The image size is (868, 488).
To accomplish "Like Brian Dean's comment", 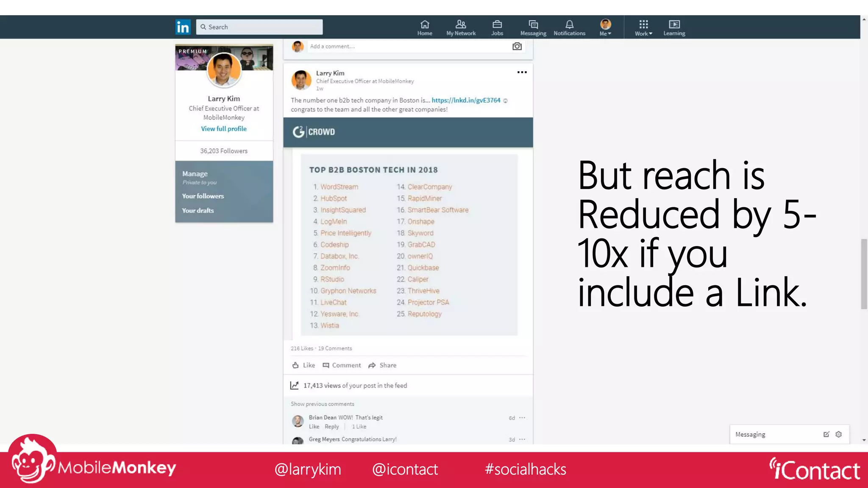I will pyautogui.click(x=314, y=427).
